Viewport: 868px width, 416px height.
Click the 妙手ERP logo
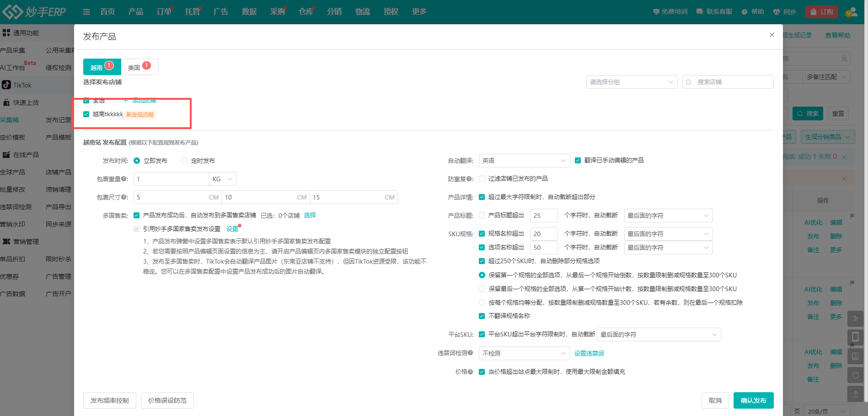pyautogui.click(x=34, y=11)
